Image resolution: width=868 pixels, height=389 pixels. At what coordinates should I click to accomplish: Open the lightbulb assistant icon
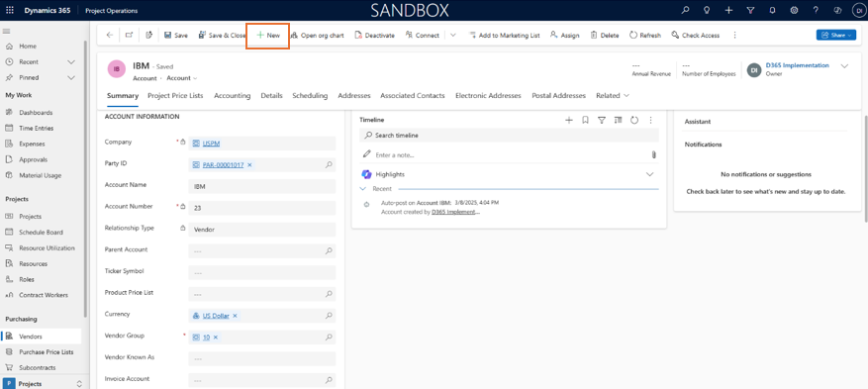707,11
